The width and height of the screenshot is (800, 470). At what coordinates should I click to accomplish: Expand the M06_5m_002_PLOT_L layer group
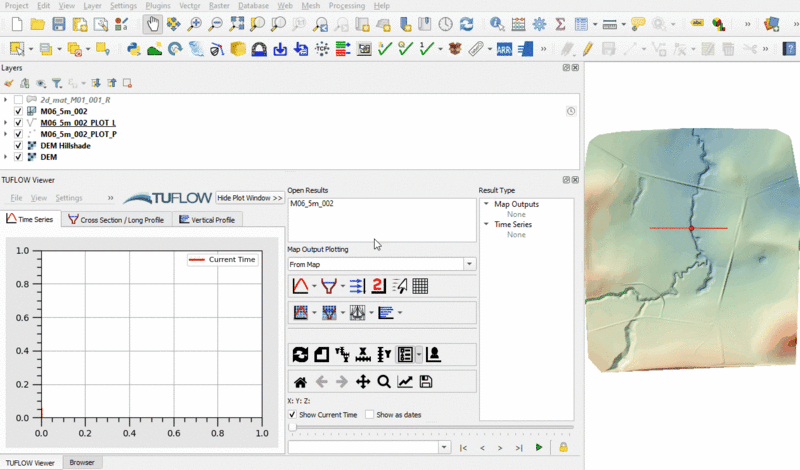(x=6, y=123)
